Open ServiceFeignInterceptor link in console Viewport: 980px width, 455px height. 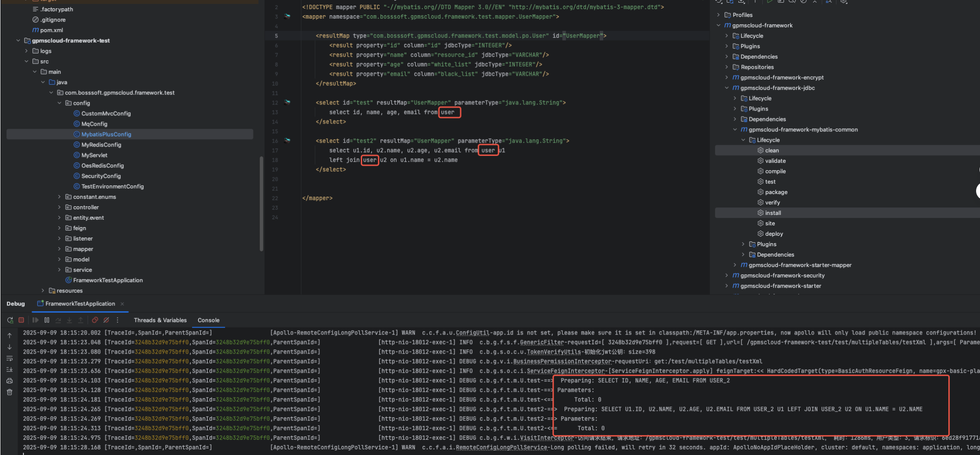pos(565,371)
